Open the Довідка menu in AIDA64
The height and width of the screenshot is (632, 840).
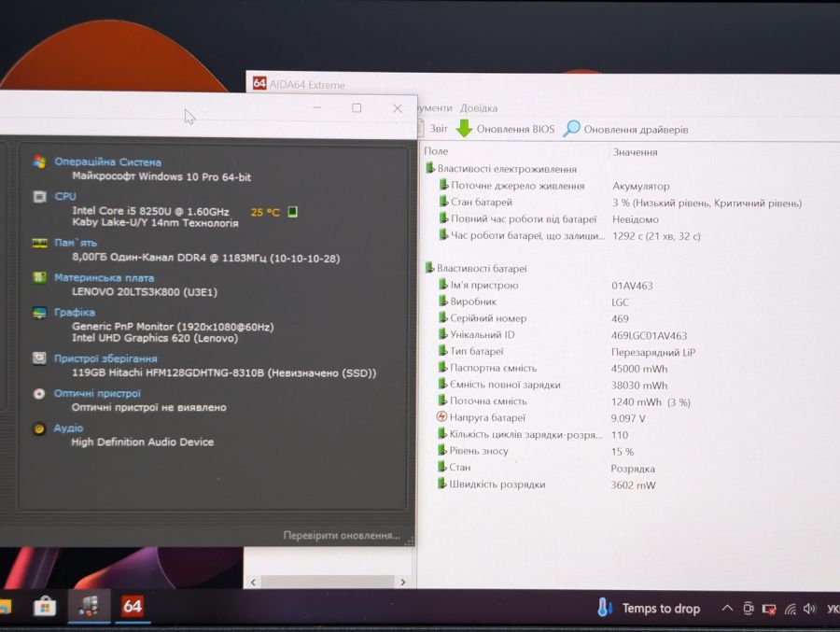pyautogui.click(x=479, y=108)
